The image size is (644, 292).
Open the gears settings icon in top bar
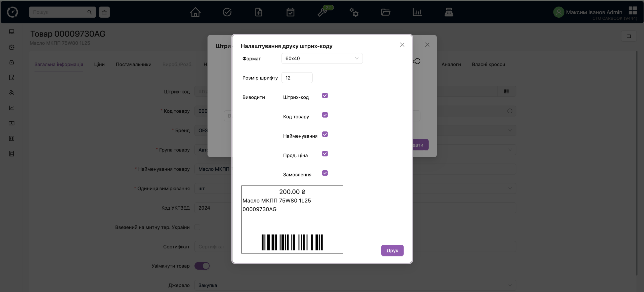tap(354, 12)
